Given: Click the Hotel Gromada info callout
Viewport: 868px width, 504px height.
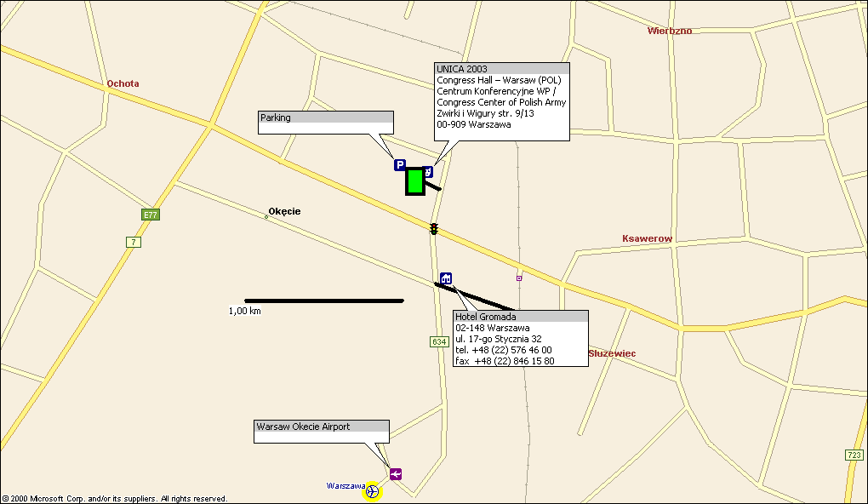Looking at the screenshot, I should 520,339.
